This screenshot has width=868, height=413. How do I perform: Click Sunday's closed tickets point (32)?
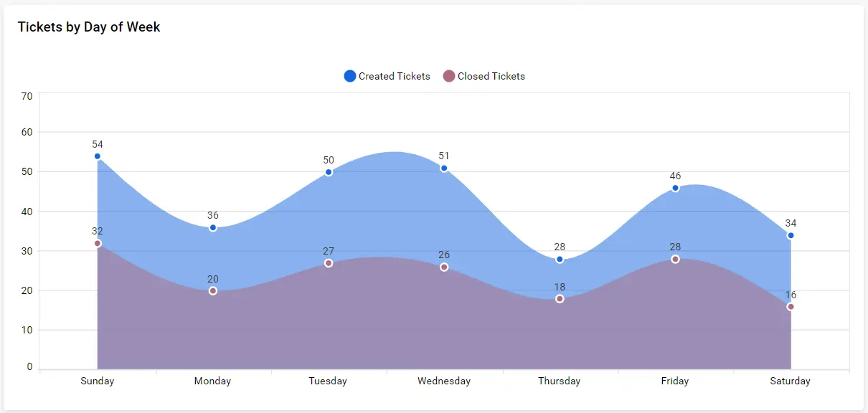(x=98, y=244)
